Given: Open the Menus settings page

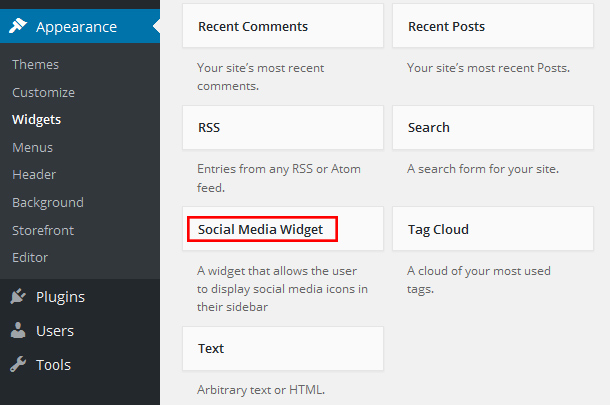Looking at the screenshot, I should pos(32,147).
